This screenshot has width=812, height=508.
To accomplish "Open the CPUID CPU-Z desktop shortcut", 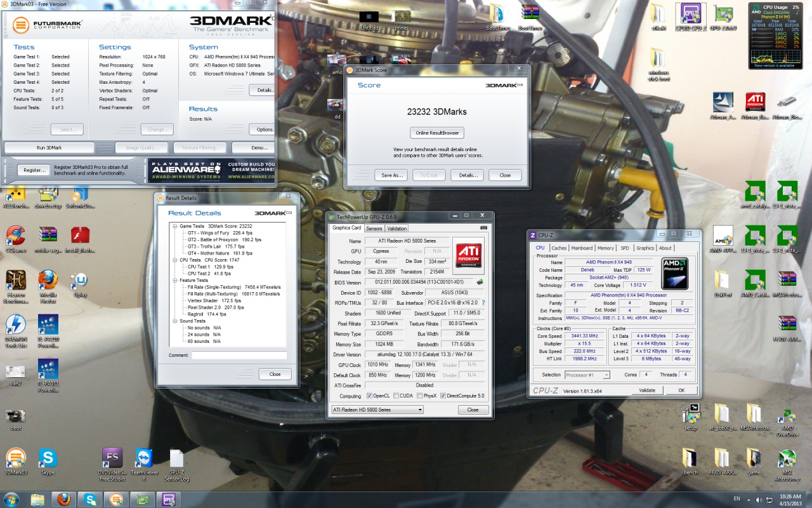I will point(690,16).
